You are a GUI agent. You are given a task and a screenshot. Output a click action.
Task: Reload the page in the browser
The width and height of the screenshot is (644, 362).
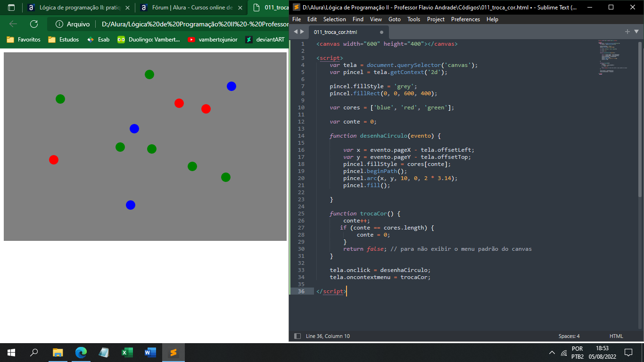pyautogui.click(x=34, y=24)
